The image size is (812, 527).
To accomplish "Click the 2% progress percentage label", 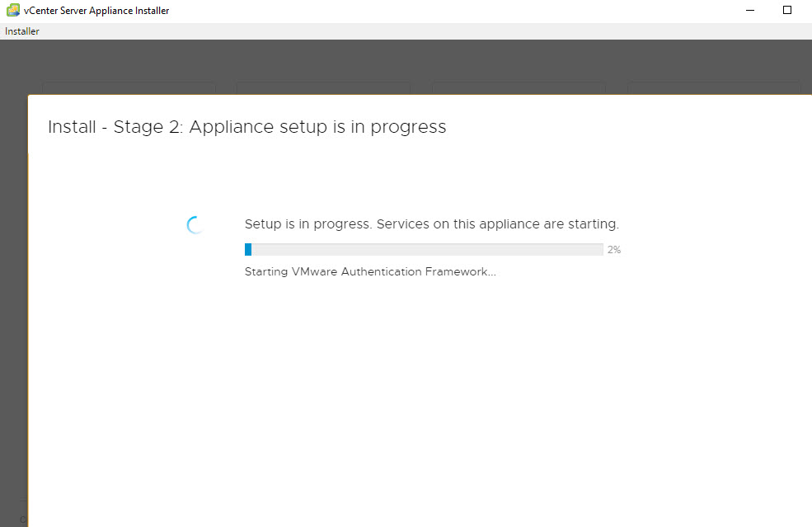I will coord(614,250).
